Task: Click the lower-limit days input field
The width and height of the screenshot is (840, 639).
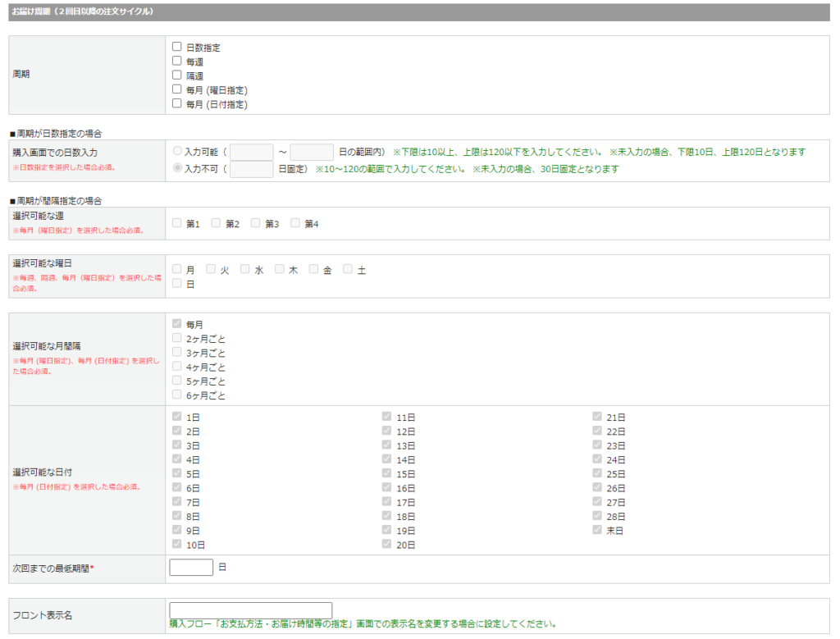Action: coord(251,152)
